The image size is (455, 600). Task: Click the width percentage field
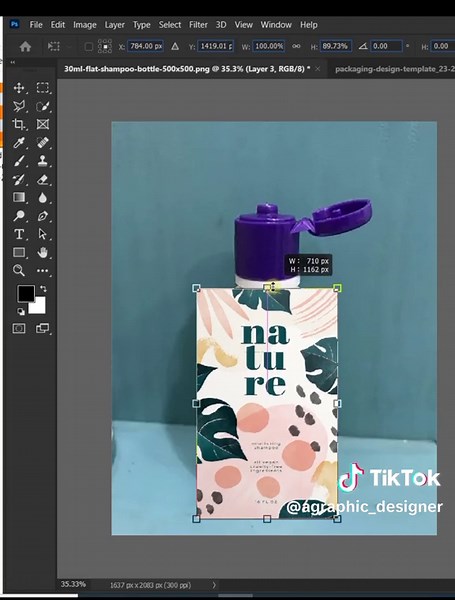tap(269, 46)
